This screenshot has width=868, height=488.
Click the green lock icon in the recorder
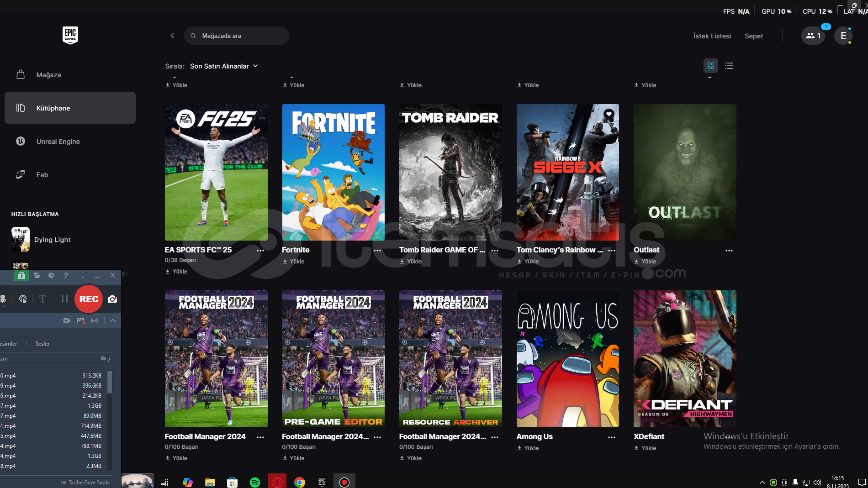pyautogui.click(x=21, y=275)
